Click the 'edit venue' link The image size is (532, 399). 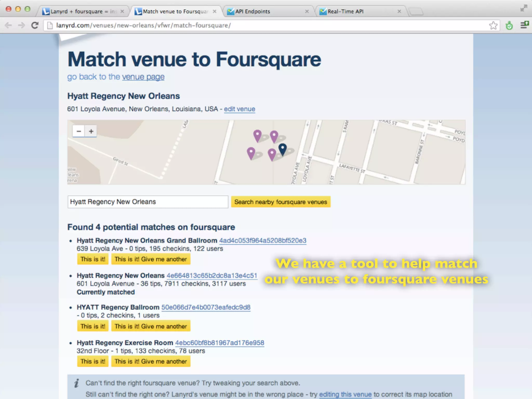(x=240, y=109)
